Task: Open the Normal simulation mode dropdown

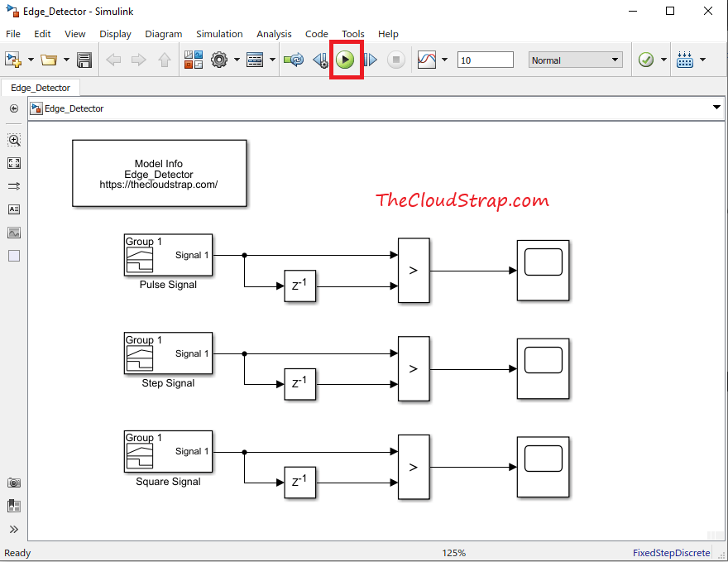Action: click(575, 60)
